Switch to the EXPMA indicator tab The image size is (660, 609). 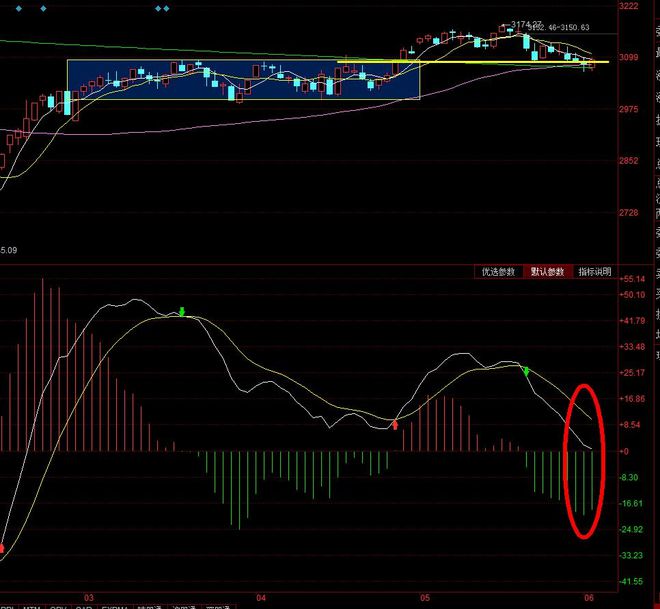point(115,606)
